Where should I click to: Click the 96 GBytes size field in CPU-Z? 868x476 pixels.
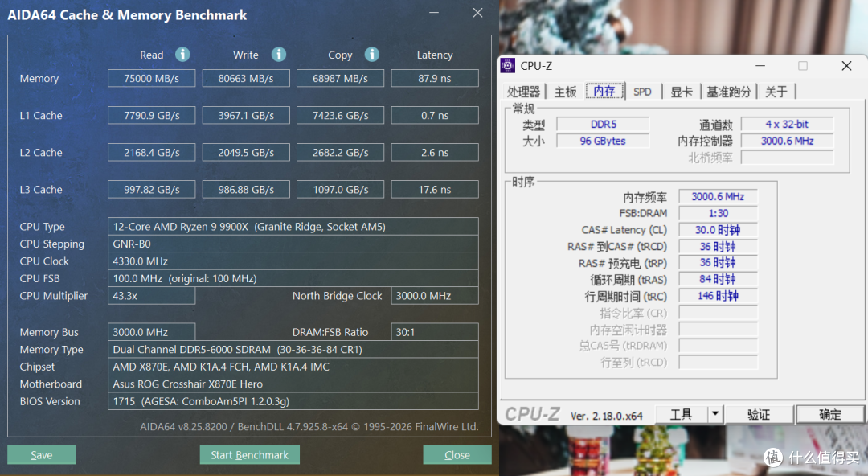(603, 141)
